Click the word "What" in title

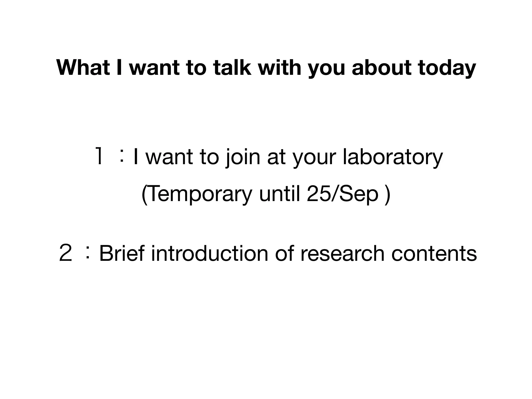pos(83,68)
